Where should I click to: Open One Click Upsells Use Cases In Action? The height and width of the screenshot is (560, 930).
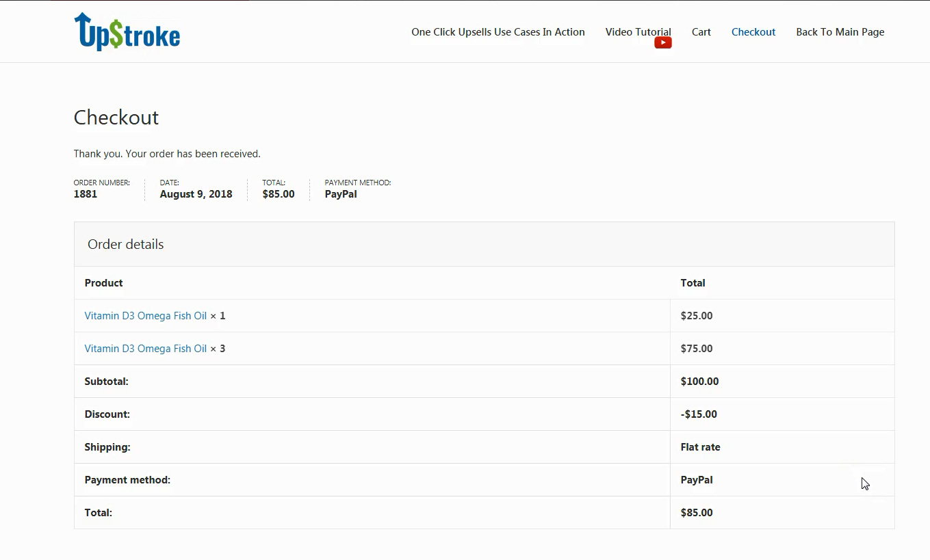(498, 32)
